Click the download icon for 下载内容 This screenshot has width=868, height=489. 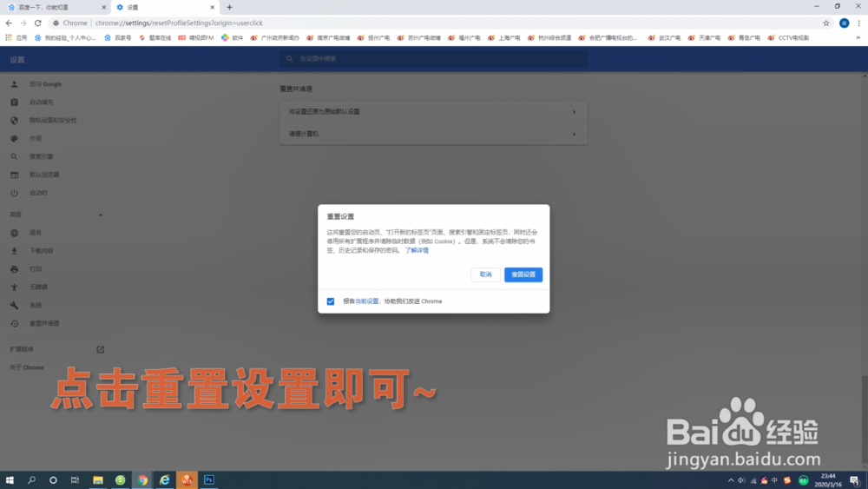click(x=15, y=251)
